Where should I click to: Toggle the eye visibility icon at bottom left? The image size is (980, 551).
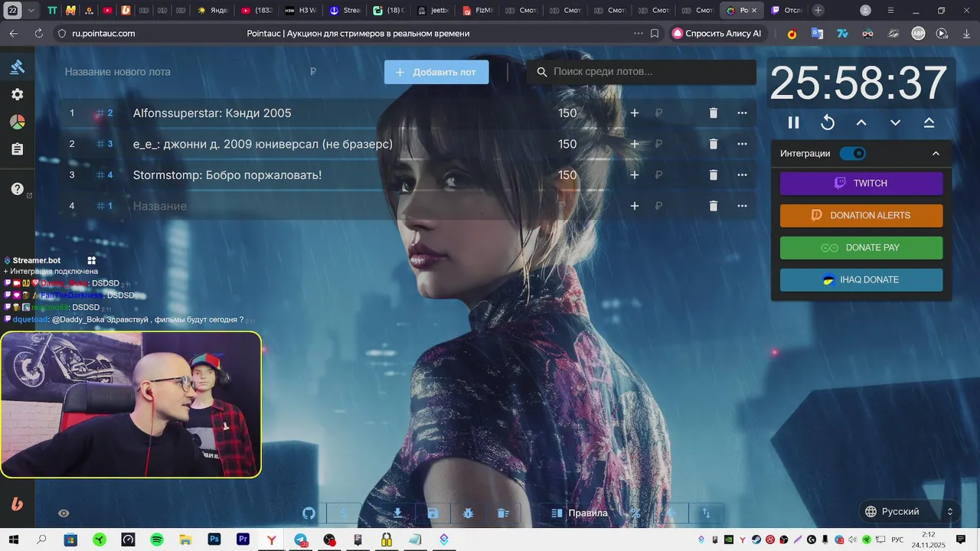(64, 514)
